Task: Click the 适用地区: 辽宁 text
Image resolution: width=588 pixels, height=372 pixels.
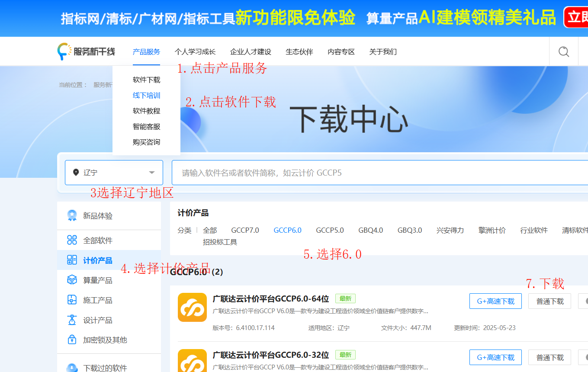Action: point(329,328)
